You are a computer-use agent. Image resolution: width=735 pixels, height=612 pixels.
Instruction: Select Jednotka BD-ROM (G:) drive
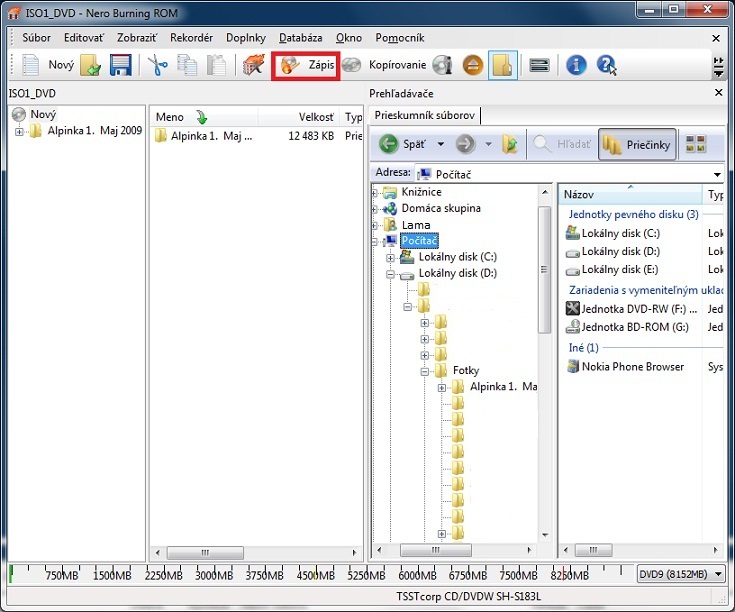pyautogui.click(x=628, y=327)
